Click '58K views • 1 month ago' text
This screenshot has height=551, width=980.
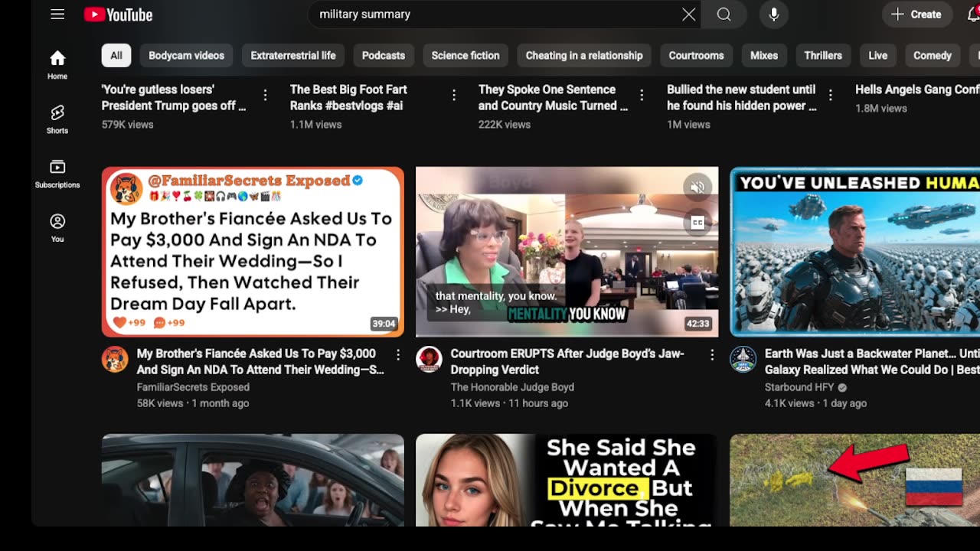click(x=193, y=403)
